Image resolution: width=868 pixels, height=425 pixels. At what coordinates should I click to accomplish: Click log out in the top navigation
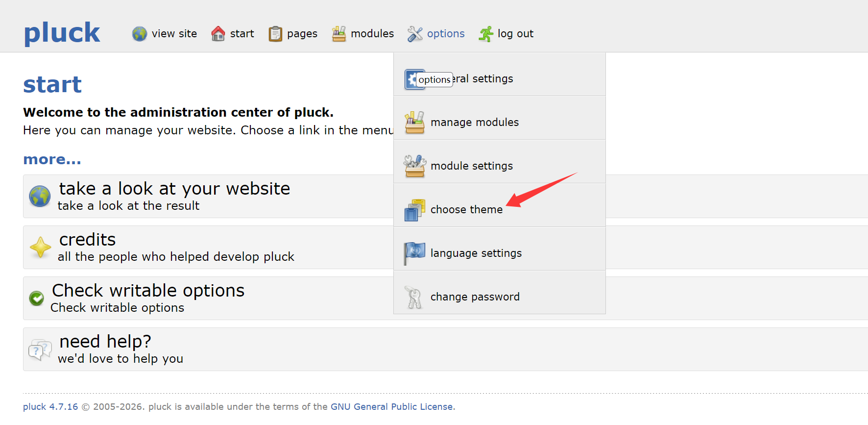click(515, 34)
